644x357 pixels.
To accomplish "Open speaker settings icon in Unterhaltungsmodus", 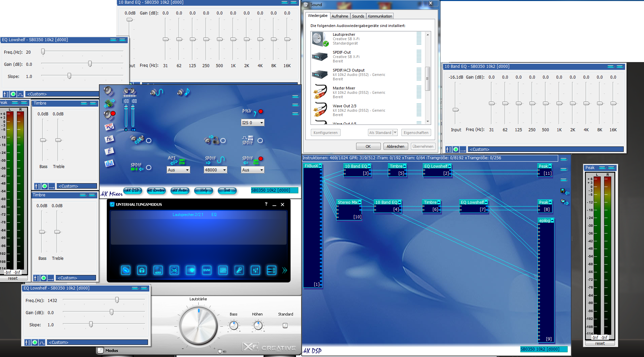I will coord(126,270).
